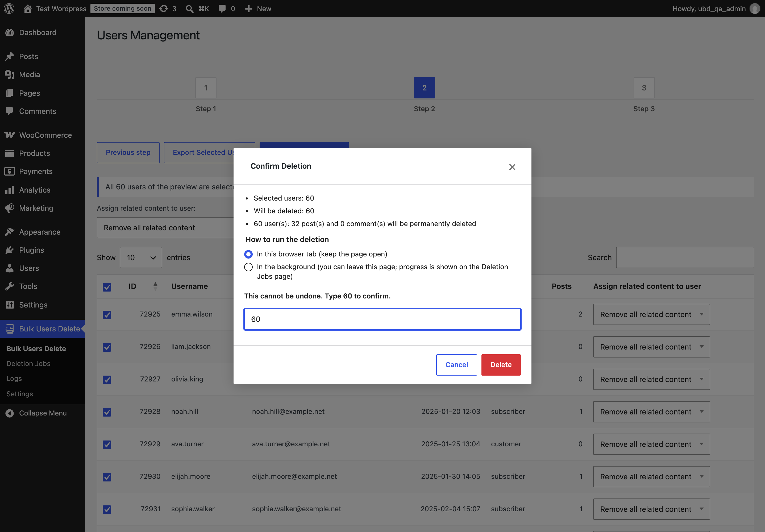Uncheck the emma.wilson row checkbox
This screenshot has width=765, height=532.
pos(107,315)
